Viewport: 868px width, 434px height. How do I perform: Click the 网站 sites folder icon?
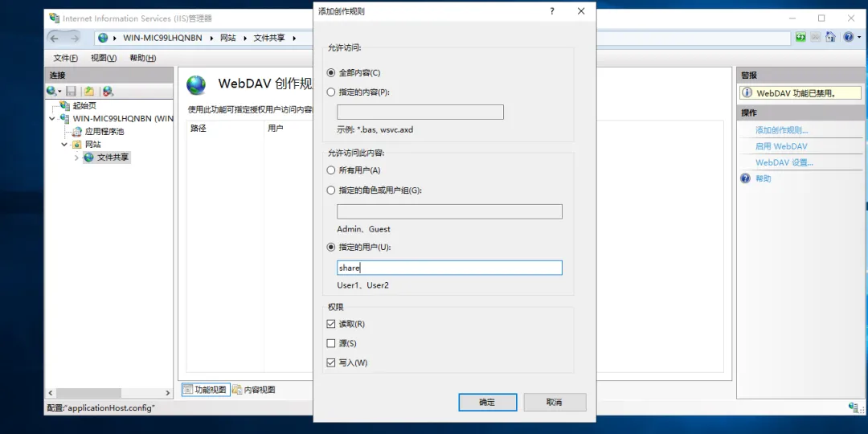pyautogui.click(x=77, y=145)
